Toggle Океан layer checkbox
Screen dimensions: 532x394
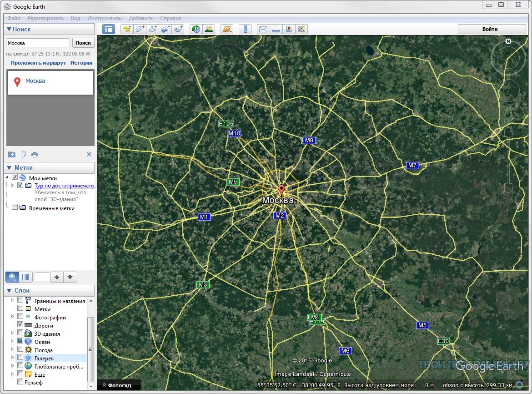20,341
